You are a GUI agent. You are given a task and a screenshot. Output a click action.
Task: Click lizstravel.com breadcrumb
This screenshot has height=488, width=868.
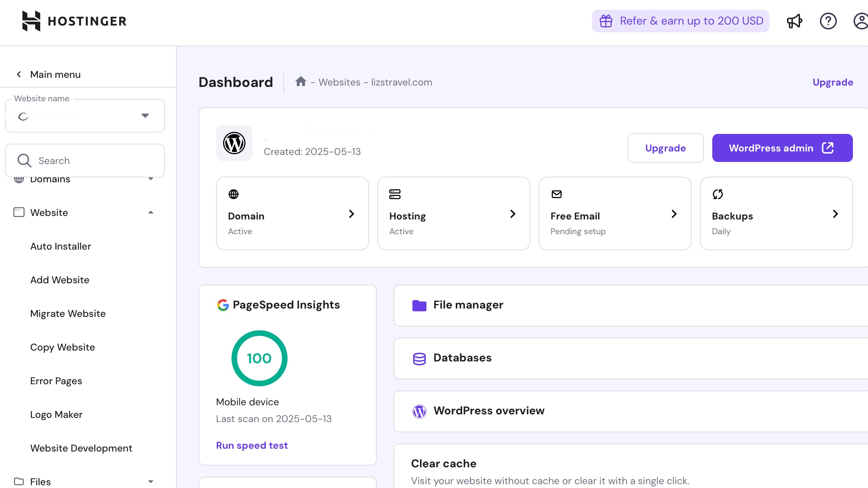pyautogui.click(x=402, y=82)
